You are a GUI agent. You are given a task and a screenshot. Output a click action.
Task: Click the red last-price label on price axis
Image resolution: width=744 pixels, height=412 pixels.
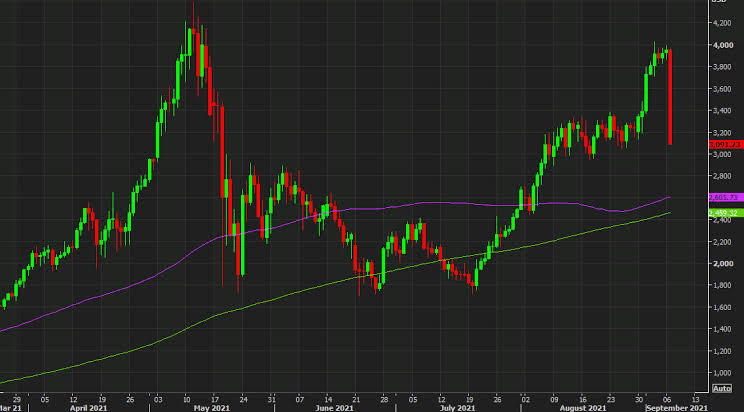pos(723,145)
